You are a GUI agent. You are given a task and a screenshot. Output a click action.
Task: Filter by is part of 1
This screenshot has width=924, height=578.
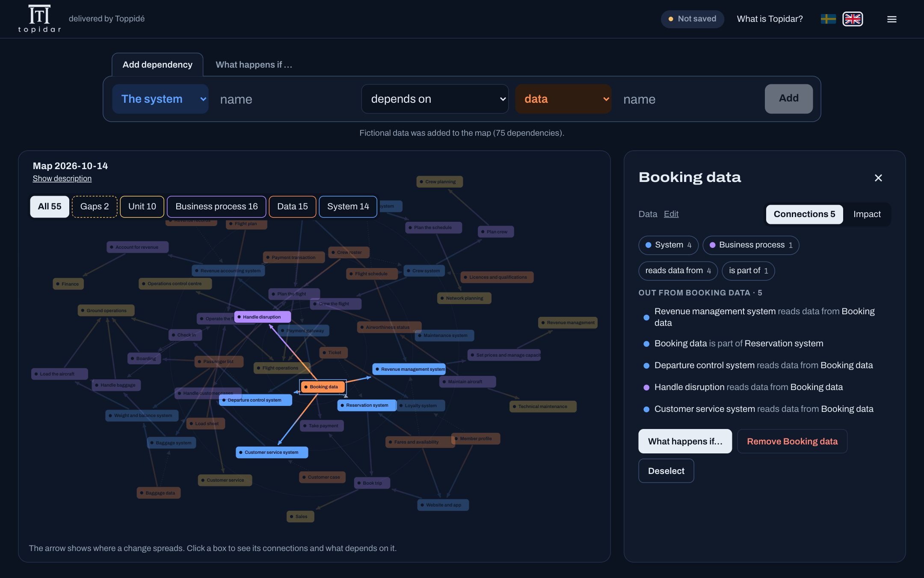pyautogui.click(x=748, y=271)
